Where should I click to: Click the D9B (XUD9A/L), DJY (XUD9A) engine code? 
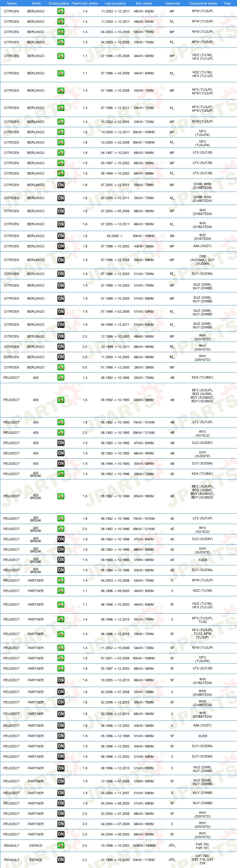202,260
